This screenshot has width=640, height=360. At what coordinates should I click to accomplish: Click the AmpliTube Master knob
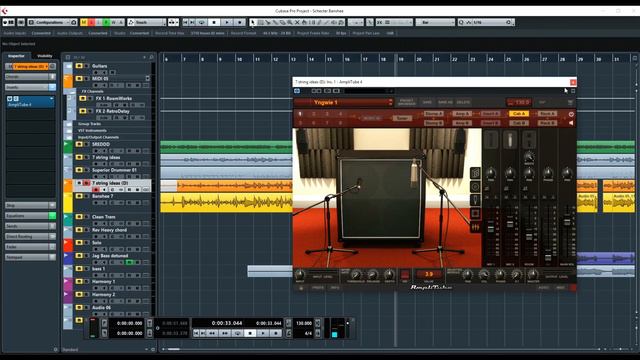click(533, 274)
